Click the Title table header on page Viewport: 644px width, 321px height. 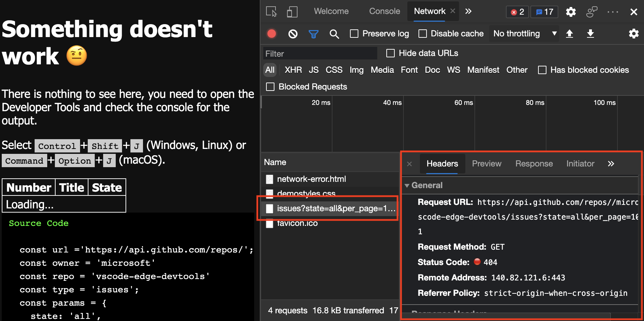pos(71,187)
